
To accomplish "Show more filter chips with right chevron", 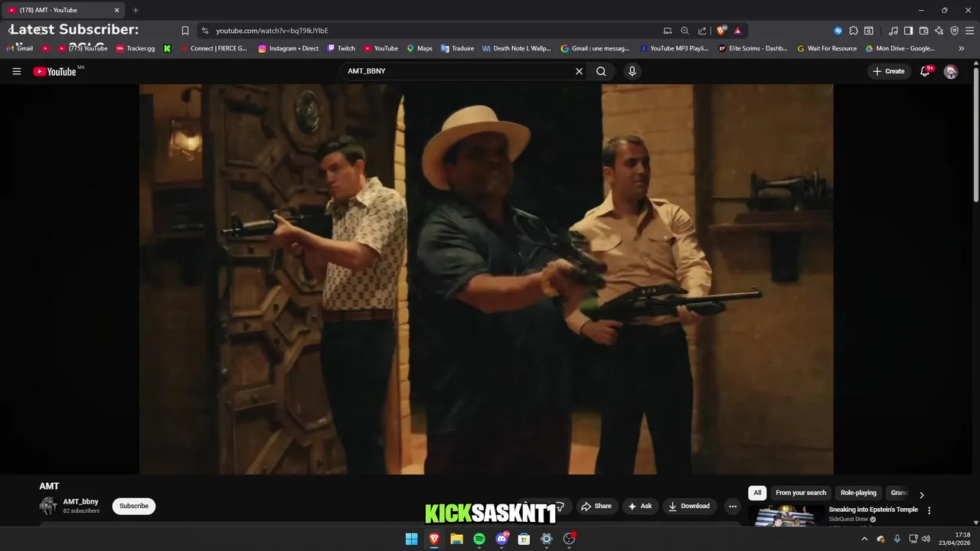I will tap(921, 494).
